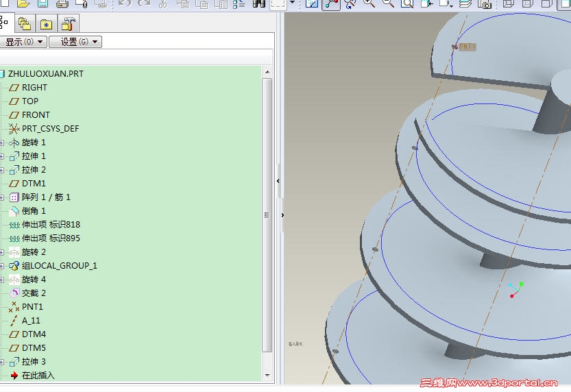The image size is (571, 392).
Task: Select ZHULUOXUAN.PRT root node
Action: [x=45, y=74]
